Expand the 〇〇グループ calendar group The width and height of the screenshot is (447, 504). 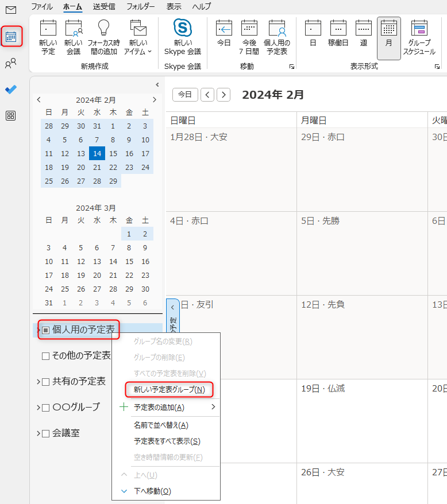[x=38, y=408]
